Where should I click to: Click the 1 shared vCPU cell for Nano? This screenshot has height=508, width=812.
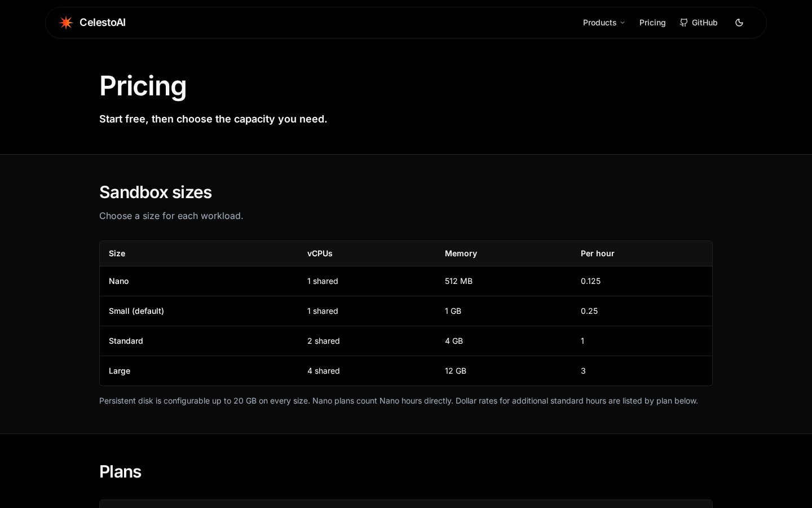click(323, 281)
